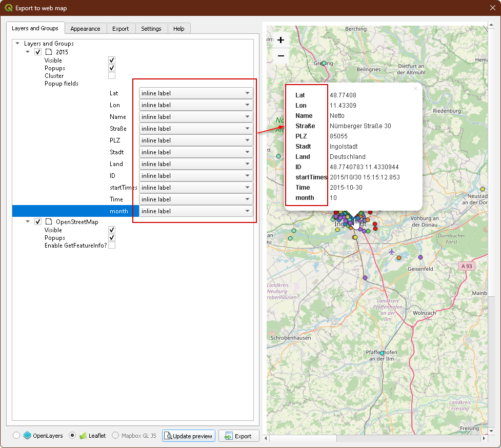
Task: Open the month field label dropdown
Action: click(196, 211)
